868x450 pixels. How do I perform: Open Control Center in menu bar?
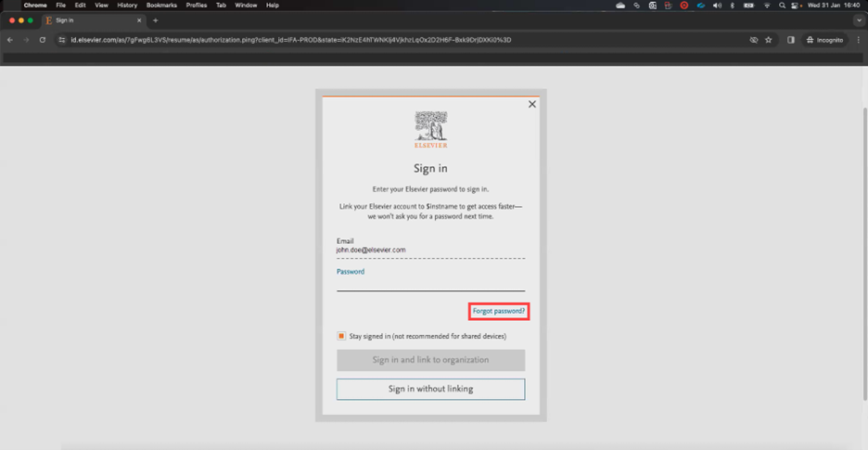(796, 5)
